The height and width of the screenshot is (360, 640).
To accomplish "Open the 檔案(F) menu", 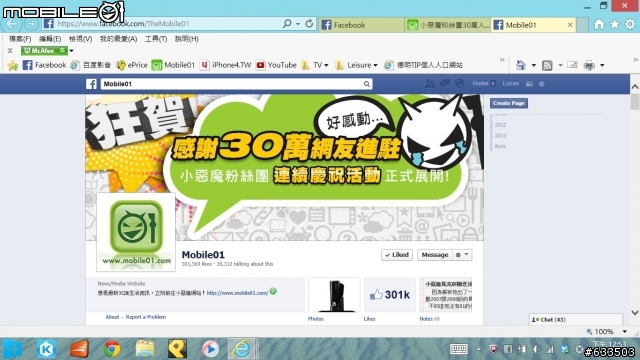I will (20, 39).
